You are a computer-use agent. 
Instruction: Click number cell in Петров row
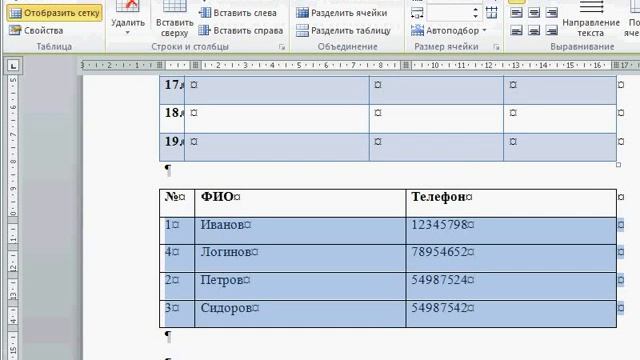point(177,287)
